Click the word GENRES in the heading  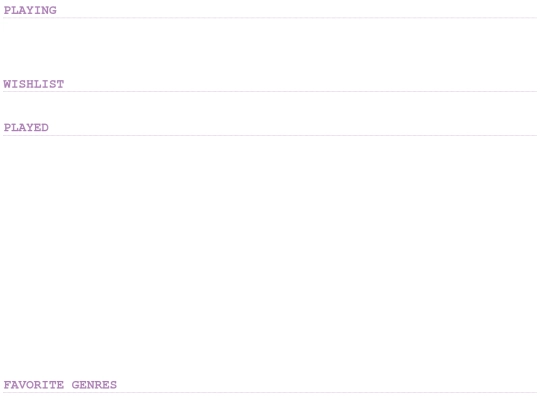[94, 385]
